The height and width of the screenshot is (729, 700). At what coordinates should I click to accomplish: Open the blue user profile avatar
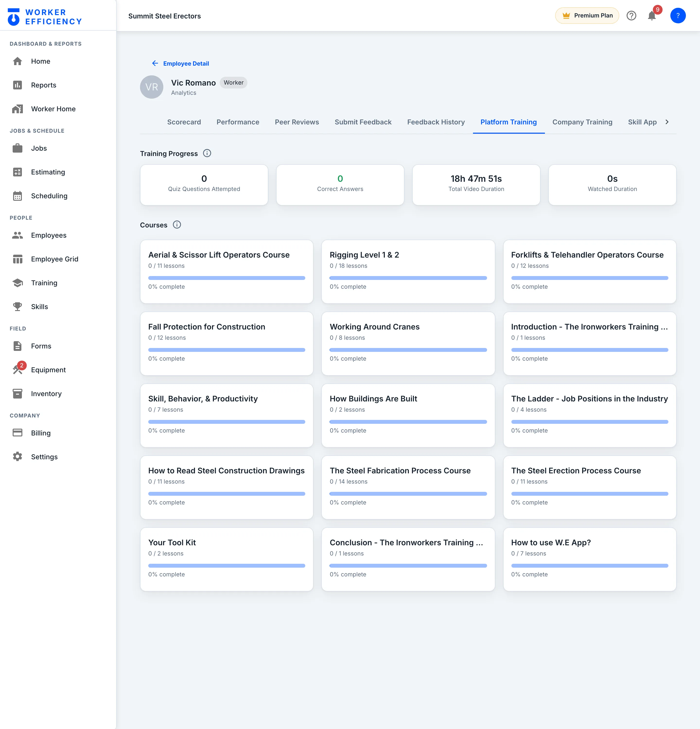coord(678,16)
